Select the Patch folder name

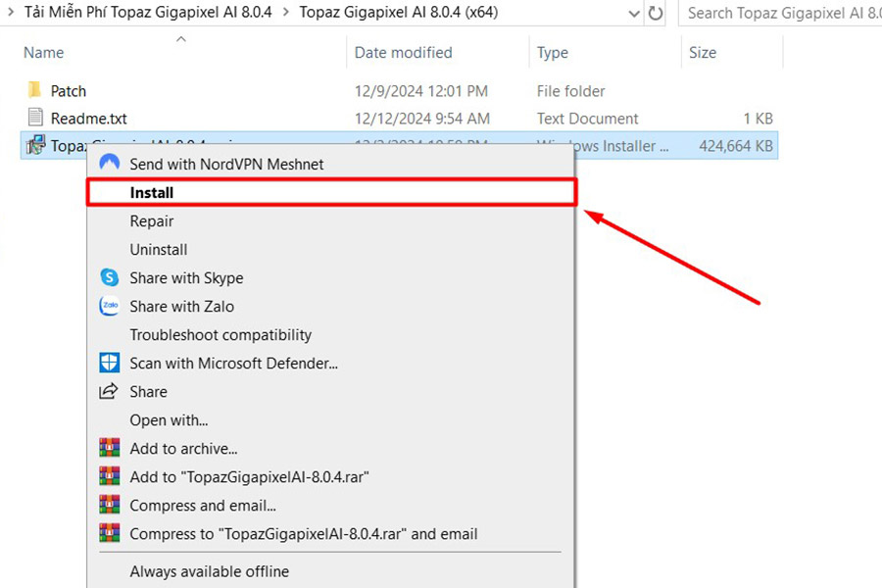[x=68, y=91]
